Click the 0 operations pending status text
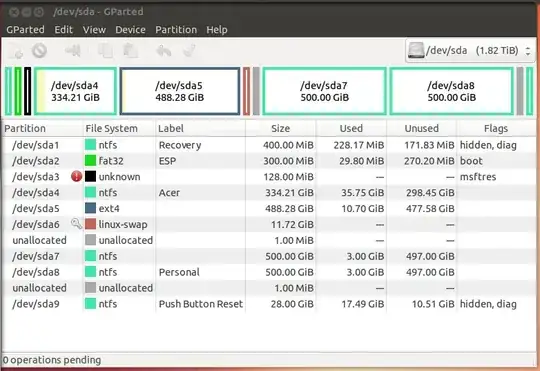The width and height of the screenshot is (540, 371). pyautogui.click(x=52, y=360)
